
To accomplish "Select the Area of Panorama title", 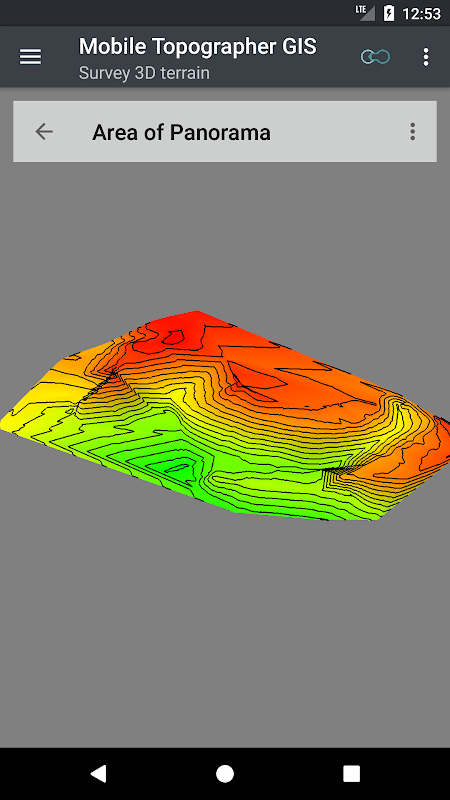I will point(181,132).
